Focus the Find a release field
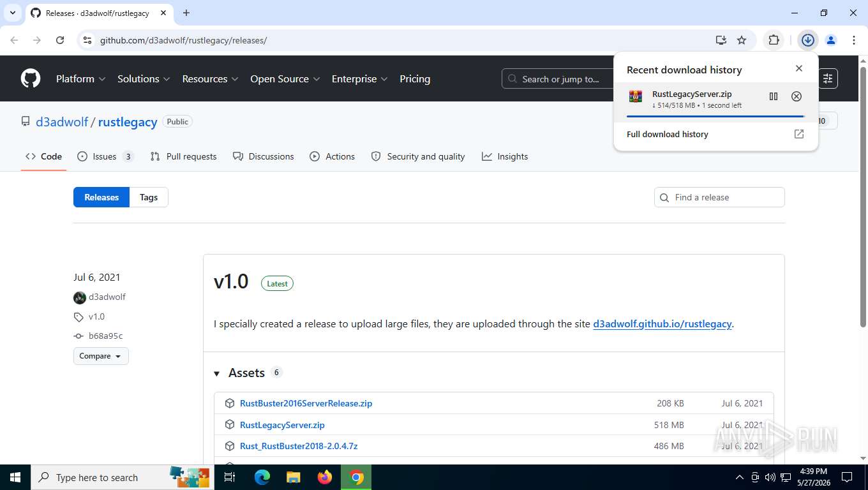 [x=719, y=197]
